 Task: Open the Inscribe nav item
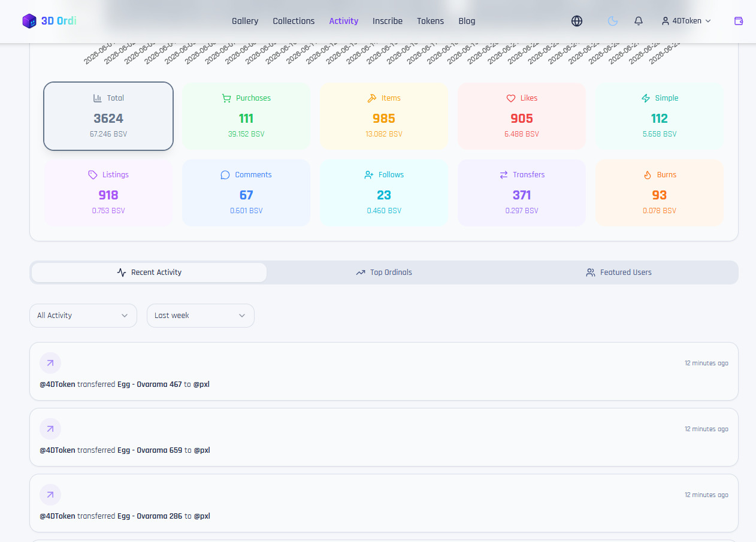[x=388, y=21]
